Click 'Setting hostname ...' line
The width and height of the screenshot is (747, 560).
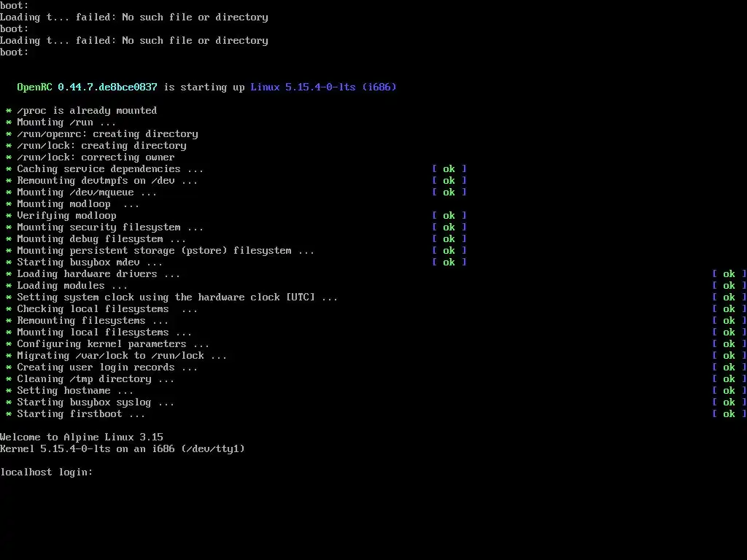pos(75,391)
